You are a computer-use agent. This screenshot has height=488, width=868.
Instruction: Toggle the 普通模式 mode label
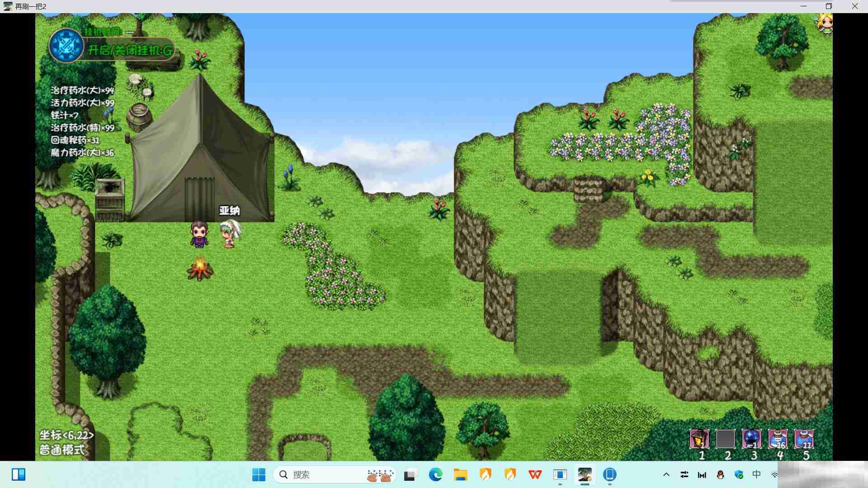(x=62, y=450)
